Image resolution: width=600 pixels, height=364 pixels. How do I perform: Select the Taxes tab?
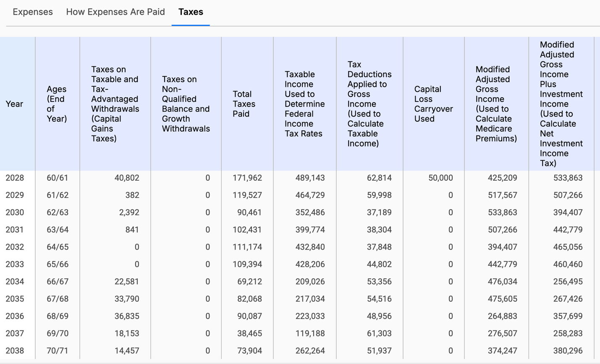pyautogui.click(x=191, y=12)
